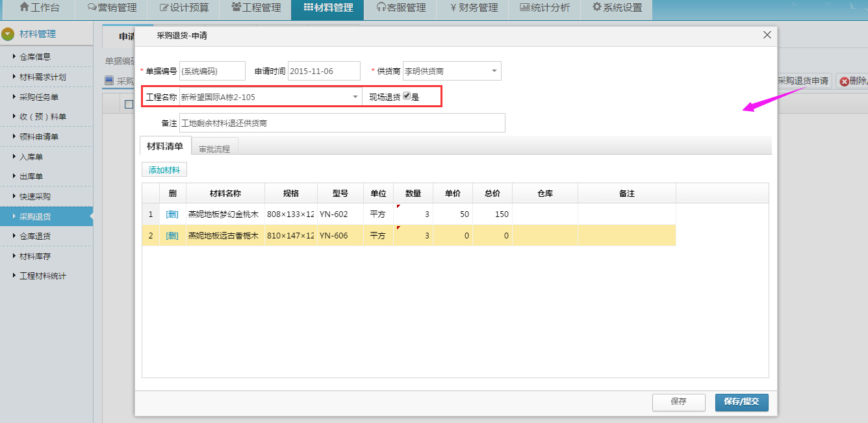This screenshot has width=868, height=423.
Task: Click the 统计分析 chart icon
Action: [x=524, y=8]
